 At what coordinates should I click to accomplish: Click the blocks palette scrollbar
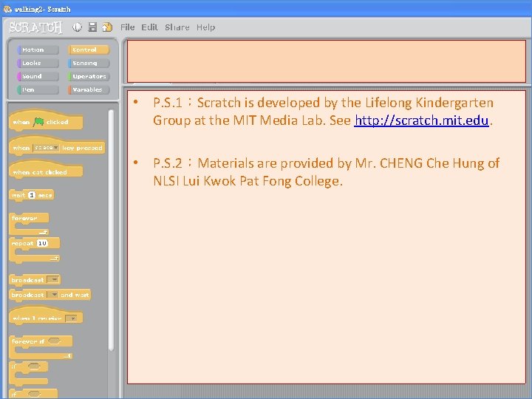tap(111, 230)
